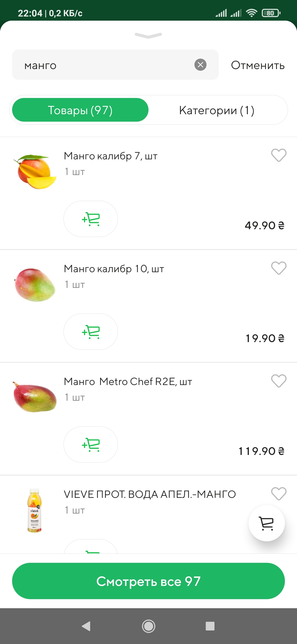Clear the search text with X icon
297x644 pixels.
click(x=200, y=65)
